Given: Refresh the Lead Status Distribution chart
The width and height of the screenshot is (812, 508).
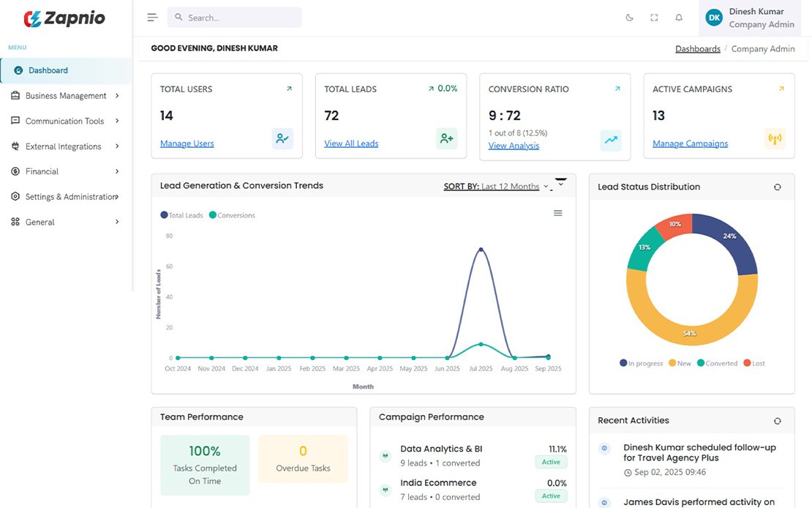Looking at the screenshot, I should tap(777, 187).
